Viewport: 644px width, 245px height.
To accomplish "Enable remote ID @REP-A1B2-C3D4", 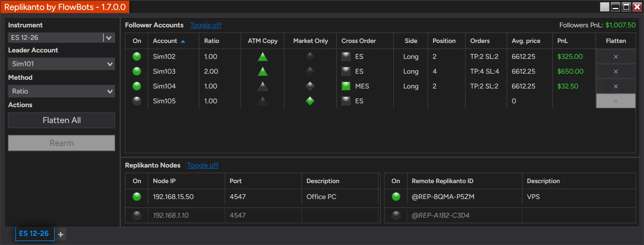I will (396, 215).
